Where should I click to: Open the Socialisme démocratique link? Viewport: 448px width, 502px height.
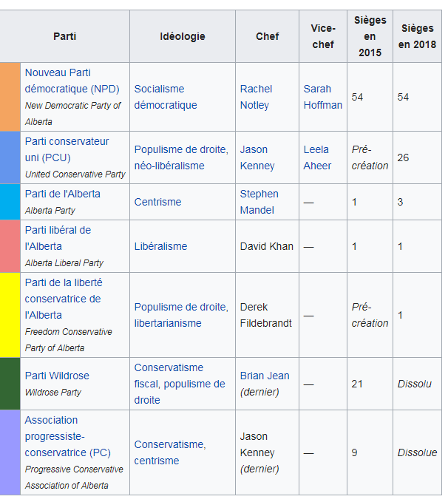(166, 97)
